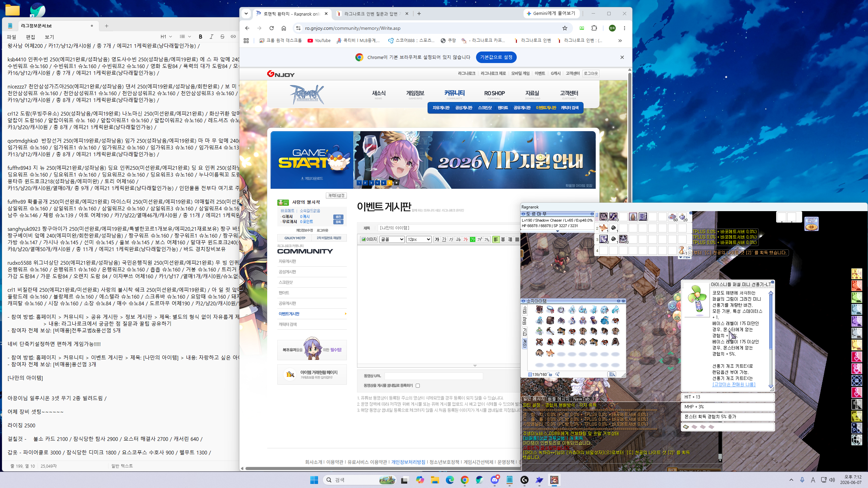Toggle video thumbnail registration checkbox
The width and height of the screenshot is (868, 488).
point(418,386)
